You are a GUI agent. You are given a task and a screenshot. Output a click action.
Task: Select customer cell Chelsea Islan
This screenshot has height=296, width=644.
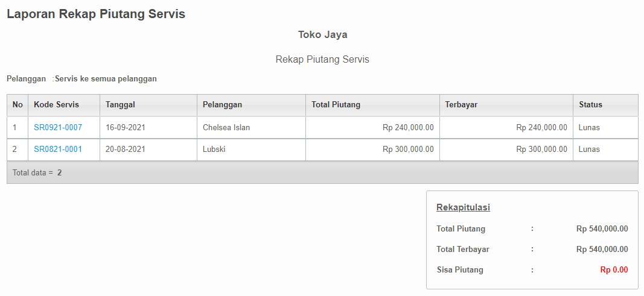coord(226,127)
